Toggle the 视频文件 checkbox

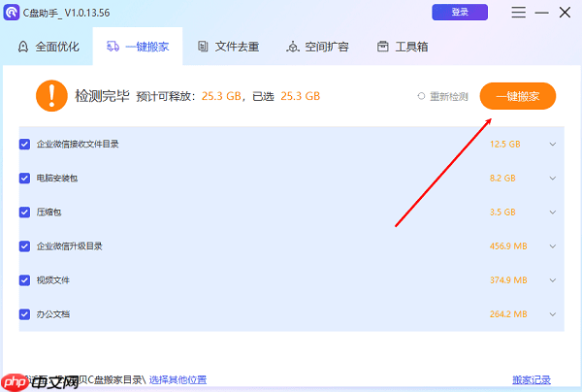pos(24,280)
